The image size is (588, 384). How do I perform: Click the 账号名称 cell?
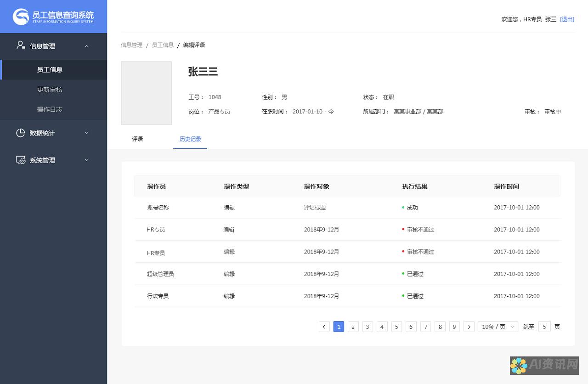(x=158, y=208)
